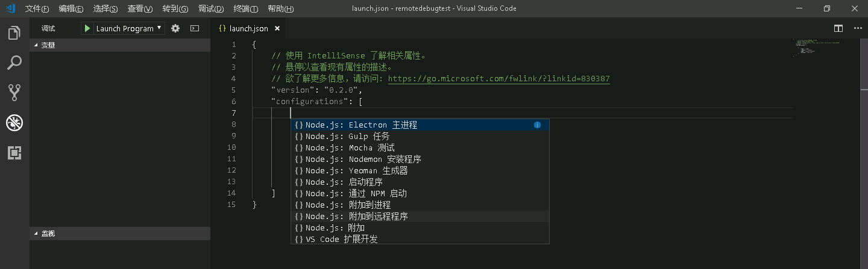
Task: Split the editor with the split icon
Action: [x=838, y=28]
